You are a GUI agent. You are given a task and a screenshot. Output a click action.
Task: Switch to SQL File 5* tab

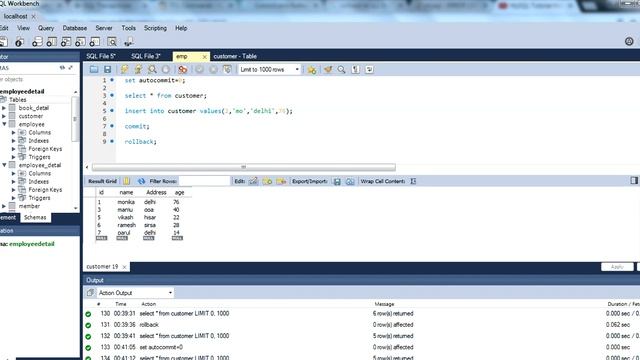(101, 56)
